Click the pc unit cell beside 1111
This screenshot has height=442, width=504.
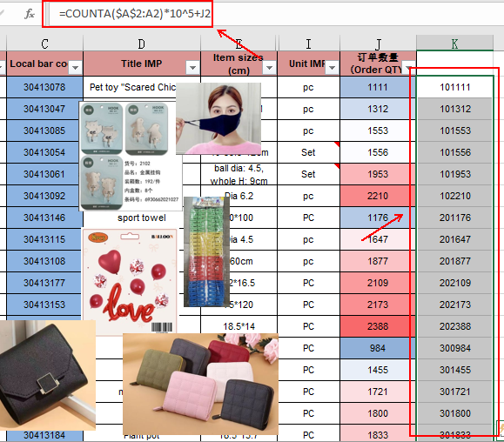308,87
